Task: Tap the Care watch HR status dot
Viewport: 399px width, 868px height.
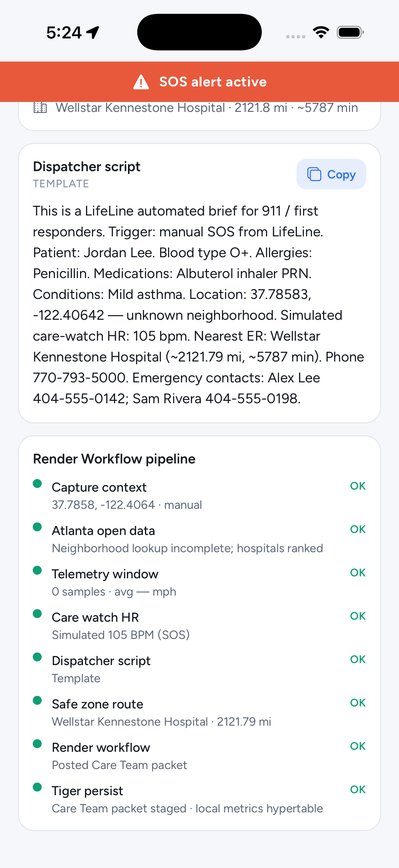Action: pyautogui.click(x=37, y=614)
